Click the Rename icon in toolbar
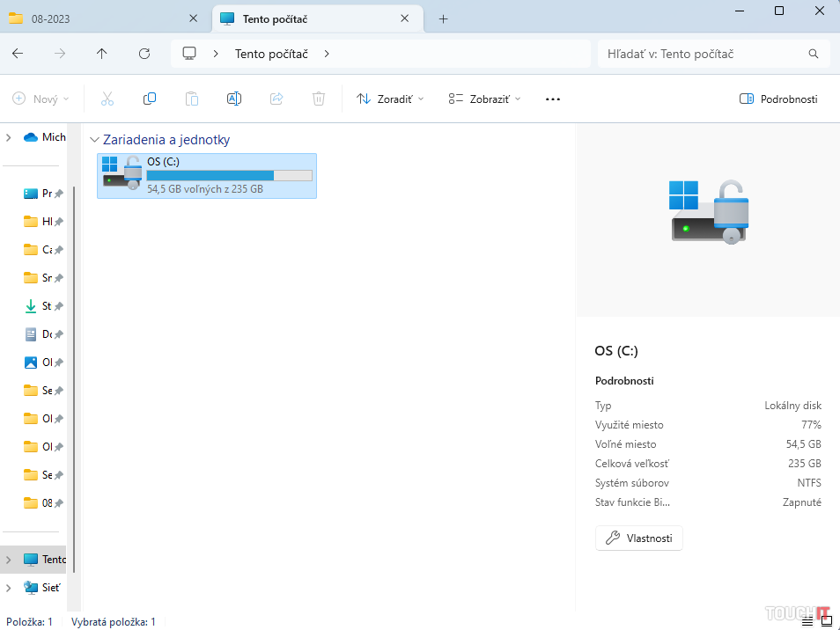Image resolution: width=840 pixels, height=630 pixels. pyautogui.click(x=234, y=99)
